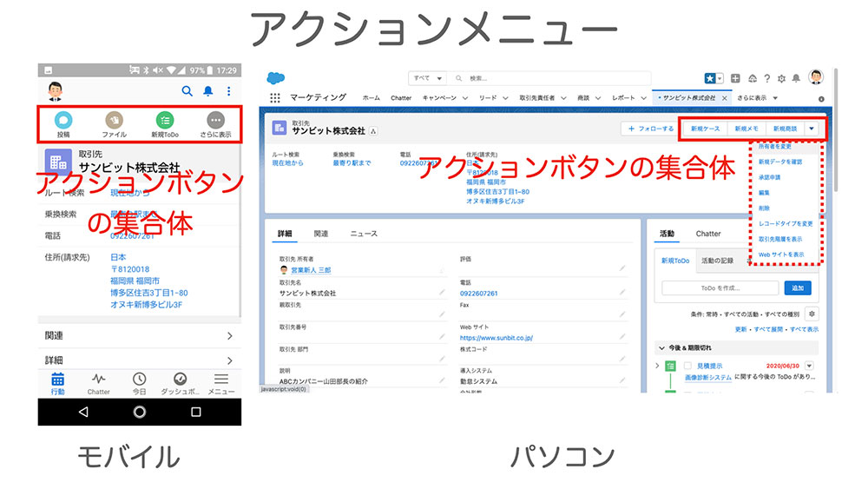Image resolution: width=868 pixels, height=489 pixels.
Task: Tap the ダッシュボード gauge icon in bottom nav
Action: coord(180,380)
